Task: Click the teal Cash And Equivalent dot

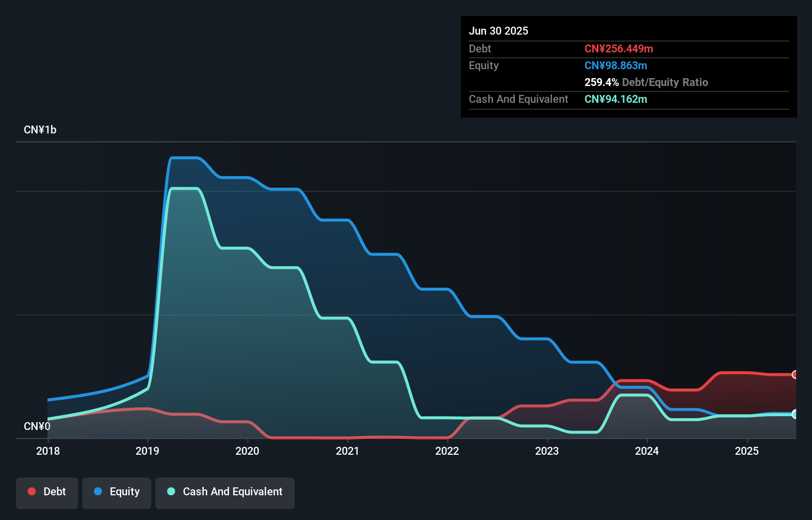Action: pyautogui.click(x=171, y=491)
